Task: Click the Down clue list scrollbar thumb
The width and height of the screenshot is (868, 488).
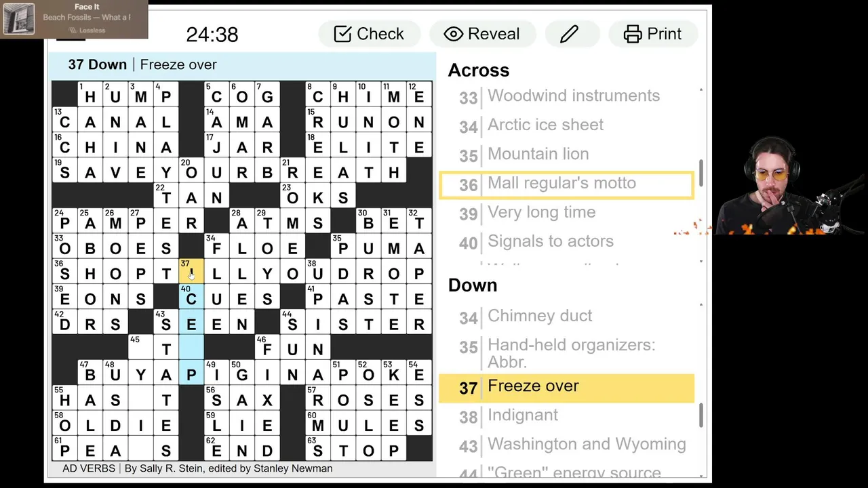Action: click(x=701, y=415)
